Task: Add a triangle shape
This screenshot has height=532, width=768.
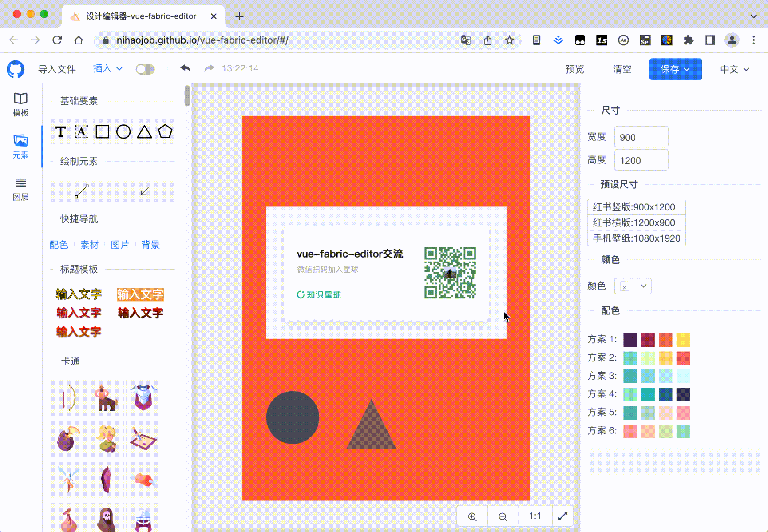Action: pyautogui.click(x=144, y=132)
